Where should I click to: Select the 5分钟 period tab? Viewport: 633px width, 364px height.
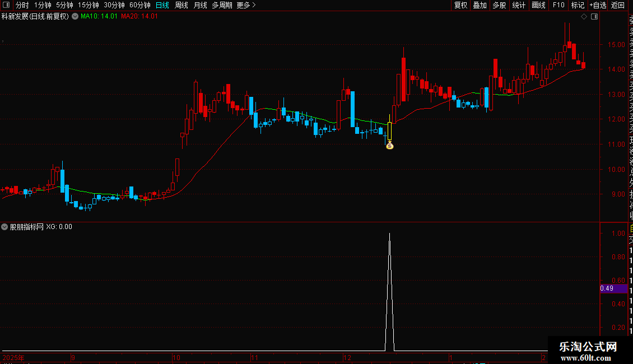(x=64, y=5)
